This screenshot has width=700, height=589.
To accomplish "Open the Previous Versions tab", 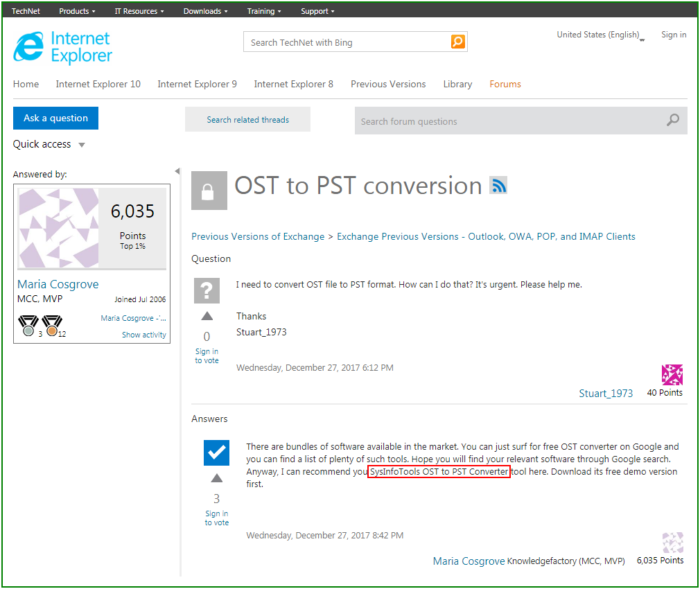I will [388, 84].
